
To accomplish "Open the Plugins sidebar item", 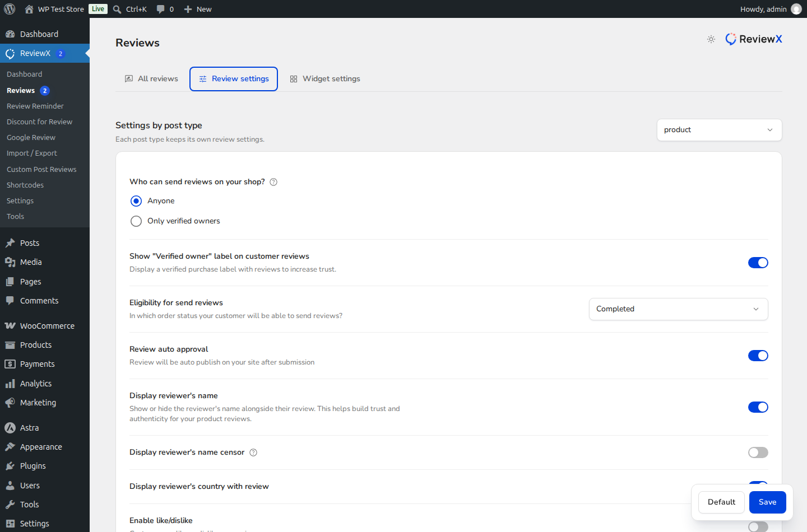I will tap(45, 466).
